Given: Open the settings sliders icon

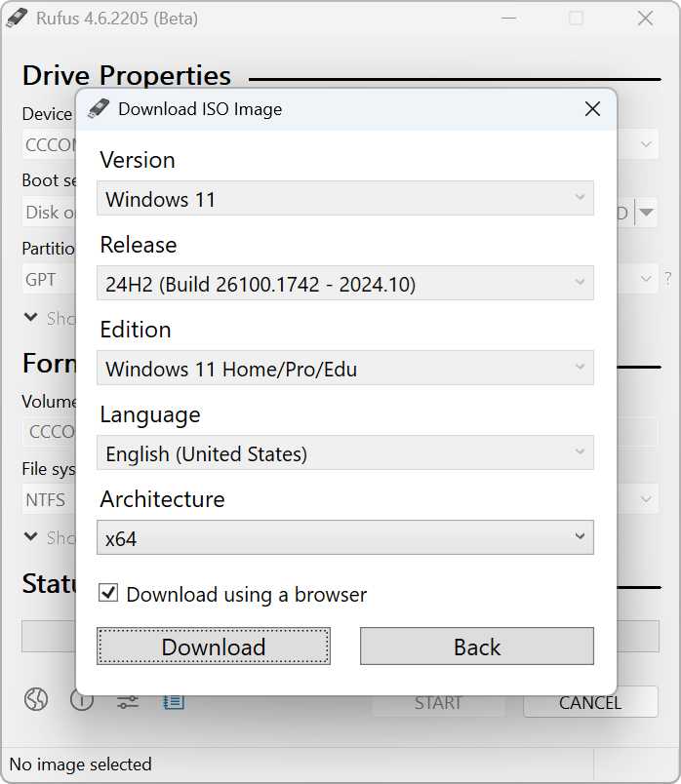Looking at the screenshot, I should point(128,701).
